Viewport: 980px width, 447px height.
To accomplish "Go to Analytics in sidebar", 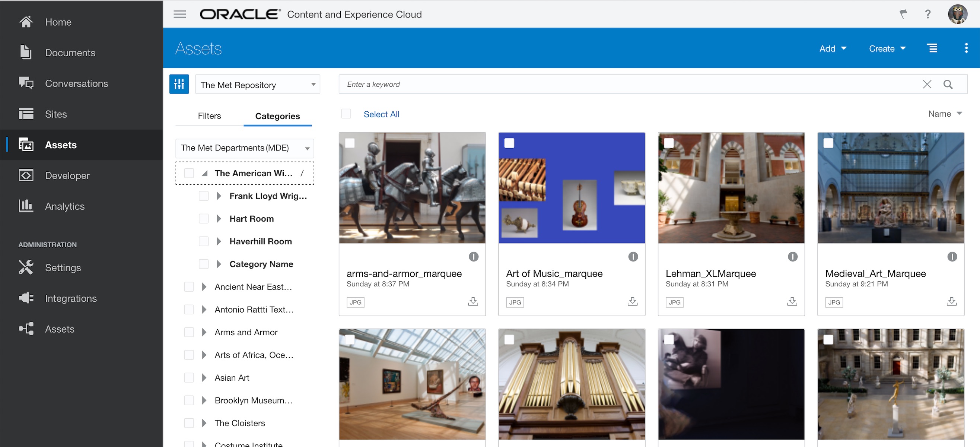I will click(x=65, y=206).
